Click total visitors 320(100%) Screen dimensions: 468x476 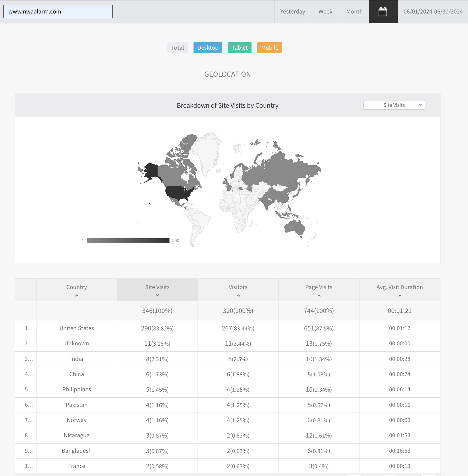(x=238, y=311)
